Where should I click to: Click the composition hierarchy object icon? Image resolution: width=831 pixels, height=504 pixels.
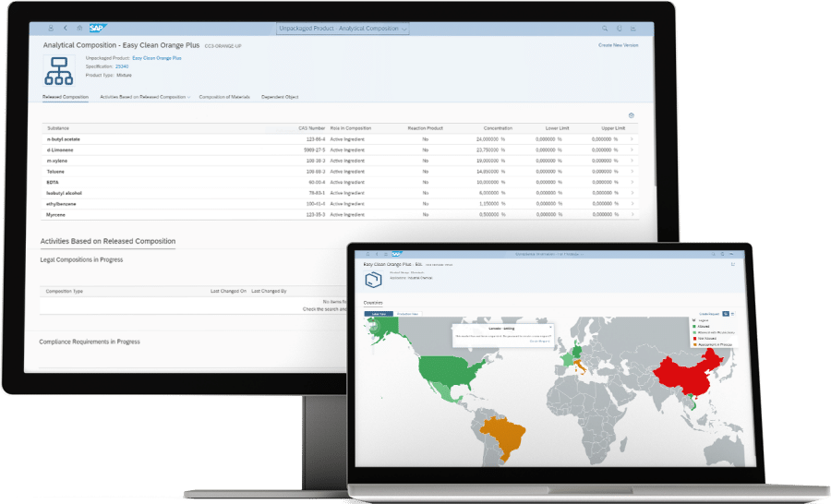[59, 71]
